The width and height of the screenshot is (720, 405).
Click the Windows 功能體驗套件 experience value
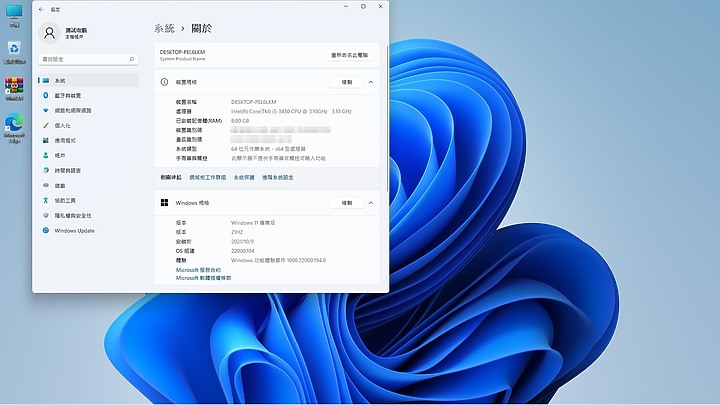[x=278, y=260]
